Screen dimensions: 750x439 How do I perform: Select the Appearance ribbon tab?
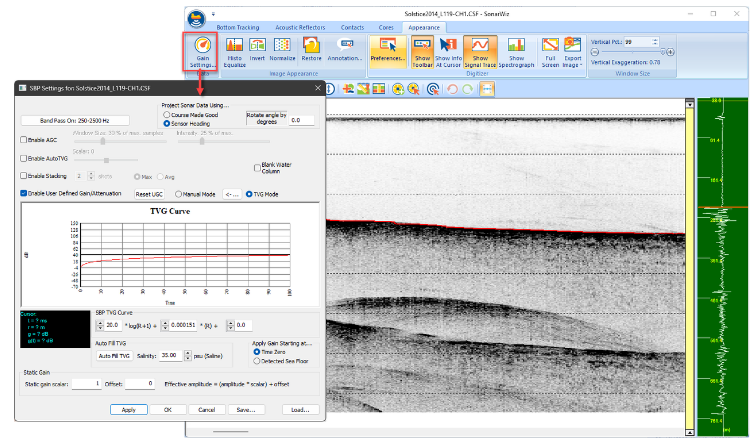[424, 28]
